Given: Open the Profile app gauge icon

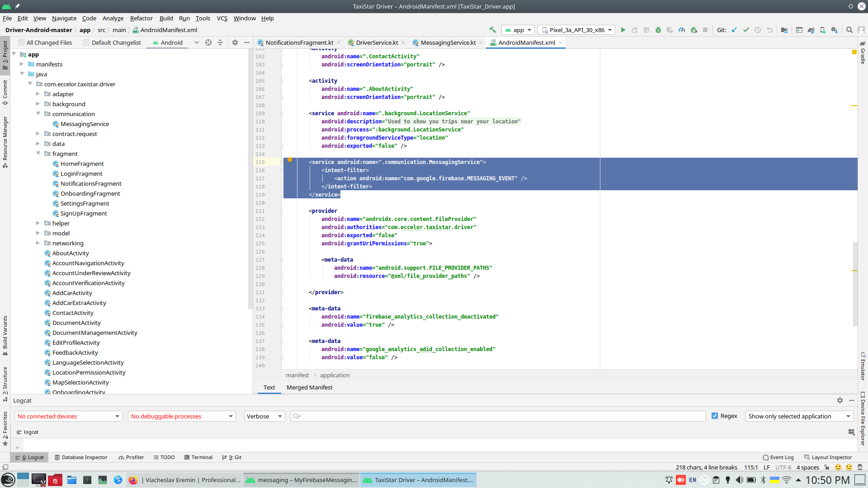Looking at the screenshot, I should pyautogui.click(x=682, y=30).
